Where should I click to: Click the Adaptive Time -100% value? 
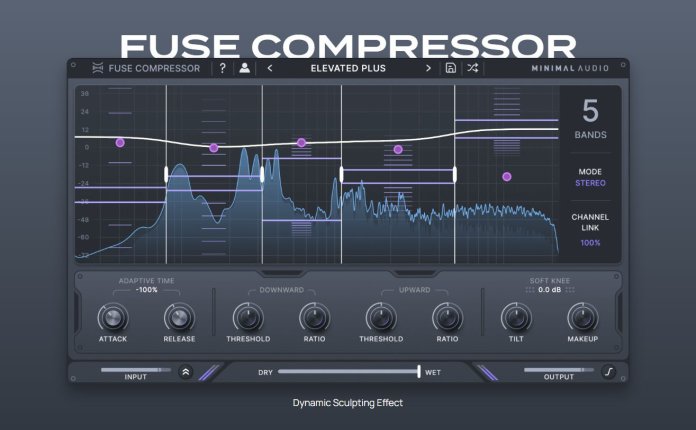coord(147,290)
